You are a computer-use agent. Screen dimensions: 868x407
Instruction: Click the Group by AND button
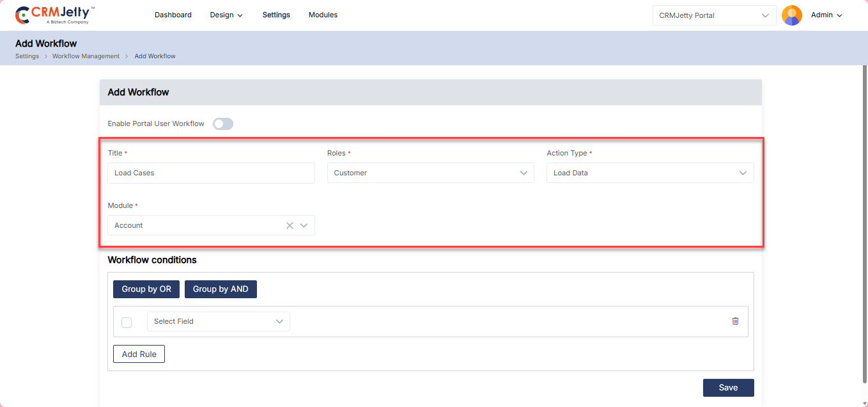pyautogui.click(x=221, y=289)
